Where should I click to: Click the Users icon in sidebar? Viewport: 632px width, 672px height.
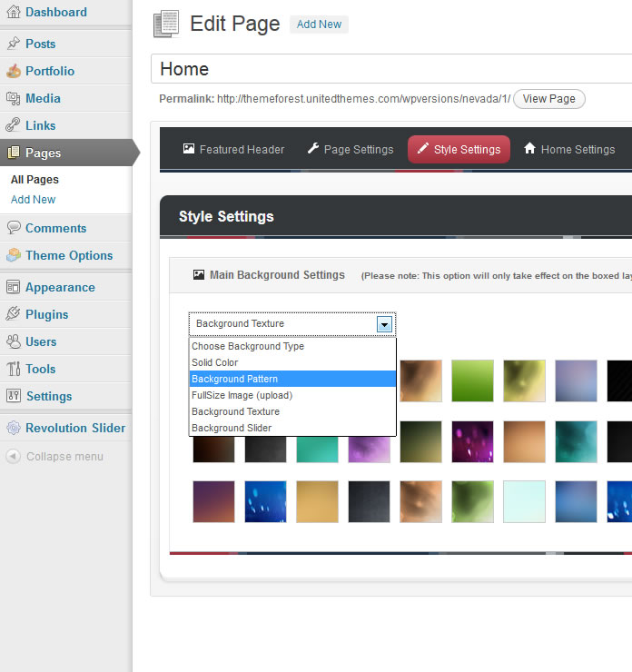[x=13, y=341]
